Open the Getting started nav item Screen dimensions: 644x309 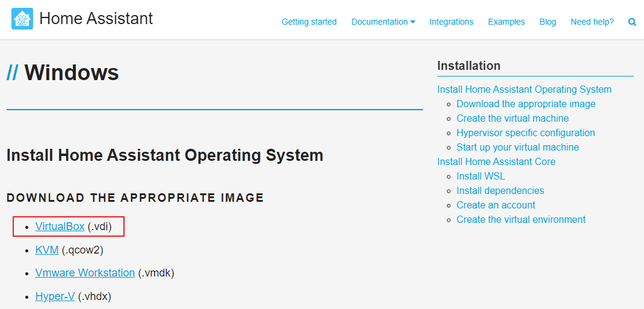(309, 22)
